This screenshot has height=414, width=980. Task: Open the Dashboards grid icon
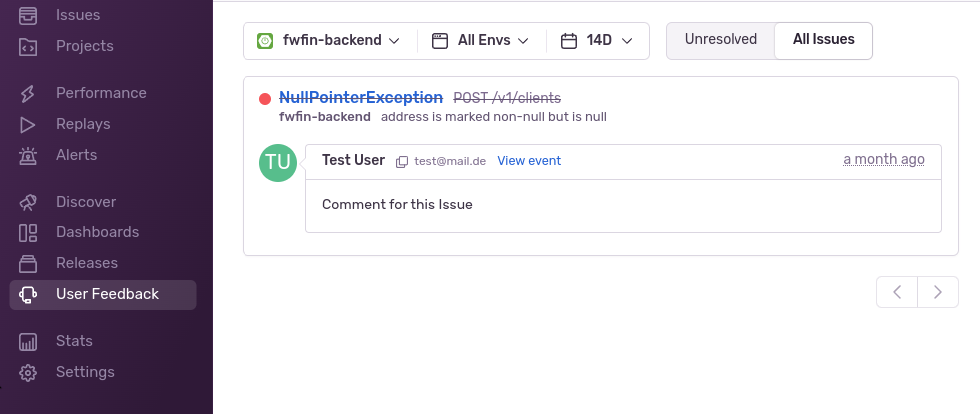[28, 232]
